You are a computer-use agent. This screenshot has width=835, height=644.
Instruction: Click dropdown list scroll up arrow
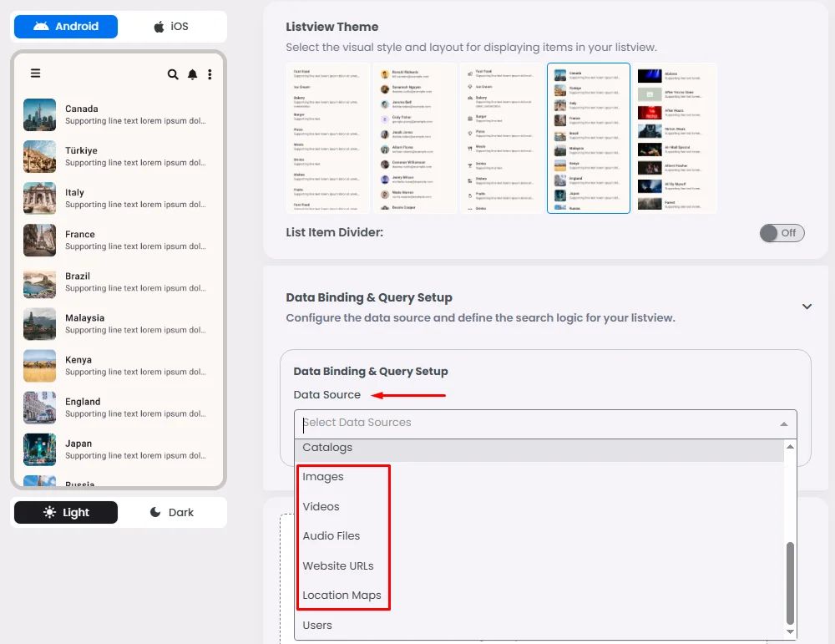click(x=790, y=446)
